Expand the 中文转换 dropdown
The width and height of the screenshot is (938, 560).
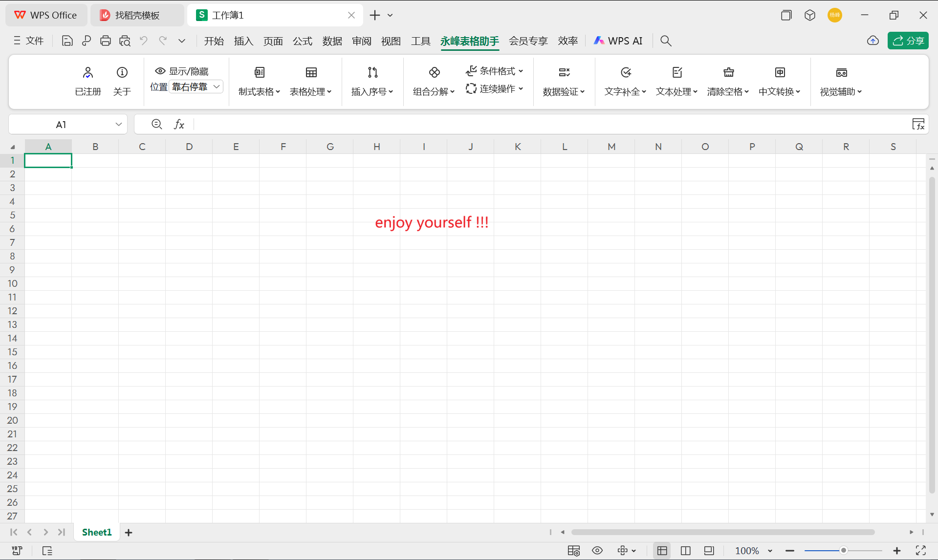pos(779,91)
